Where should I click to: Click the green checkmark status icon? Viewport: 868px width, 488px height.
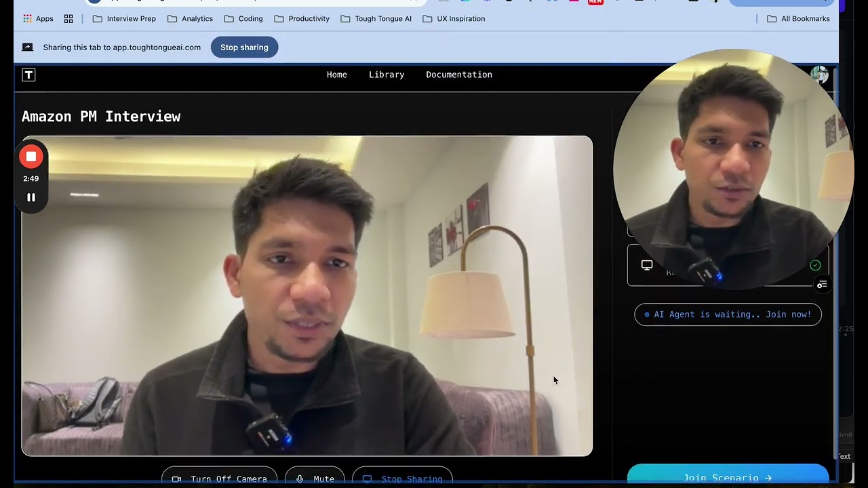[x=815, y=265]
